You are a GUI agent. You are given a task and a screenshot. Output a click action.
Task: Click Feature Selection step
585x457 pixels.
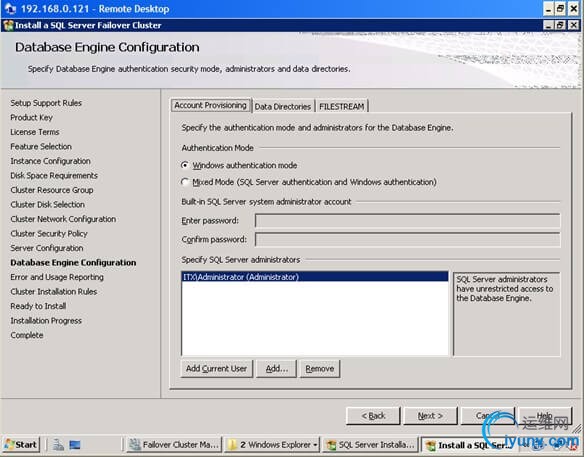click(x=41, y=147)
